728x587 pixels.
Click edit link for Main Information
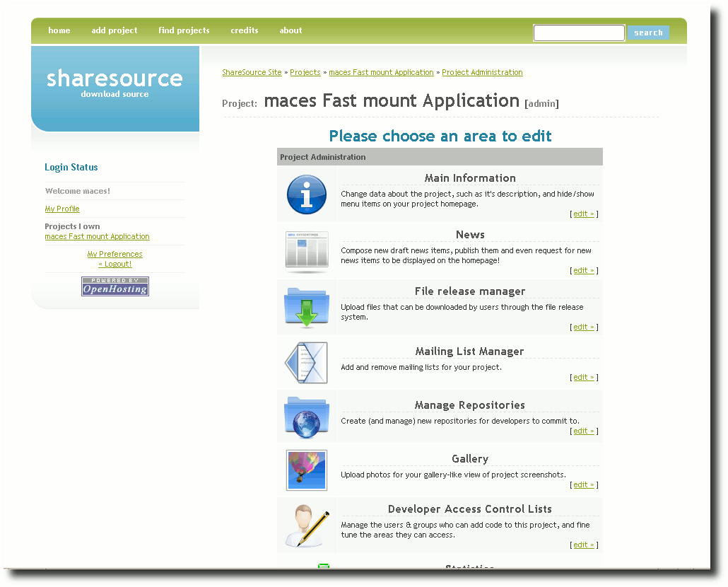[584, 214]
